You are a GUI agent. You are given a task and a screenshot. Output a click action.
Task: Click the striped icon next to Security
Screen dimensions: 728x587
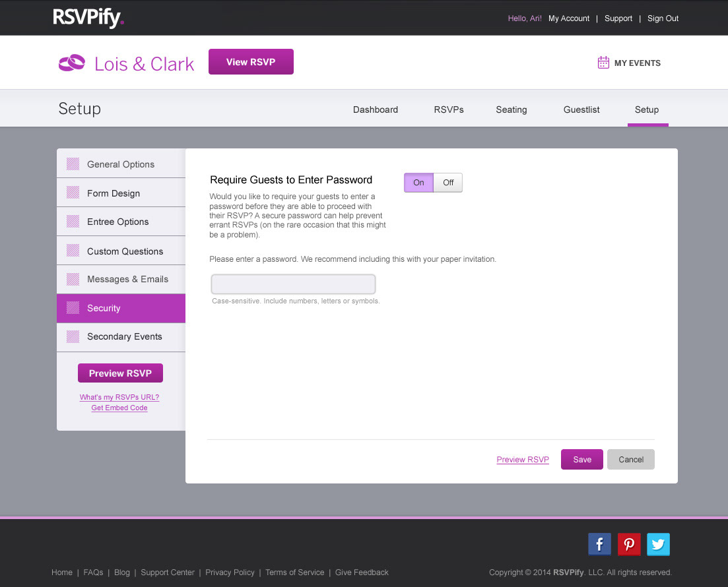pos(73,307)
